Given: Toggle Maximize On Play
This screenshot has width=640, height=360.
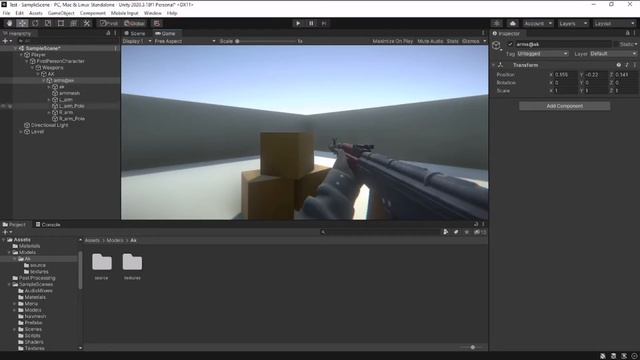Looking at the screenshot, I should coord(393,41).
